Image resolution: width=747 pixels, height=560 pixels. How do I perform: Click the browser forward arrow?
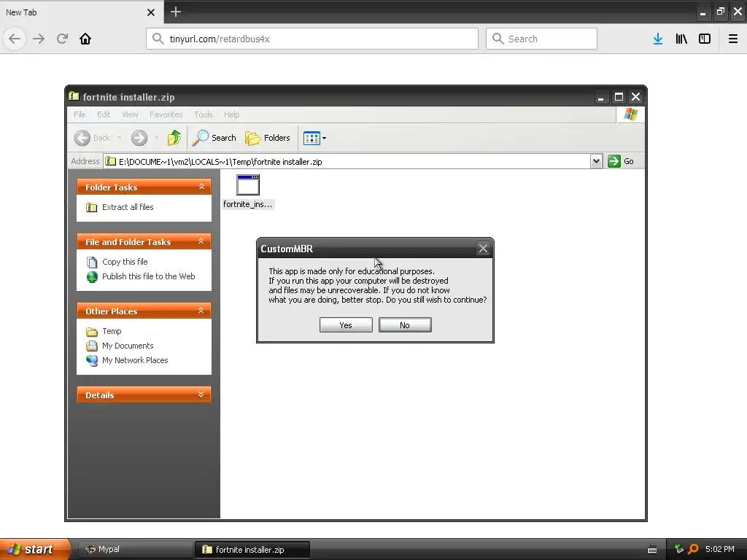(x=39, y=39)
